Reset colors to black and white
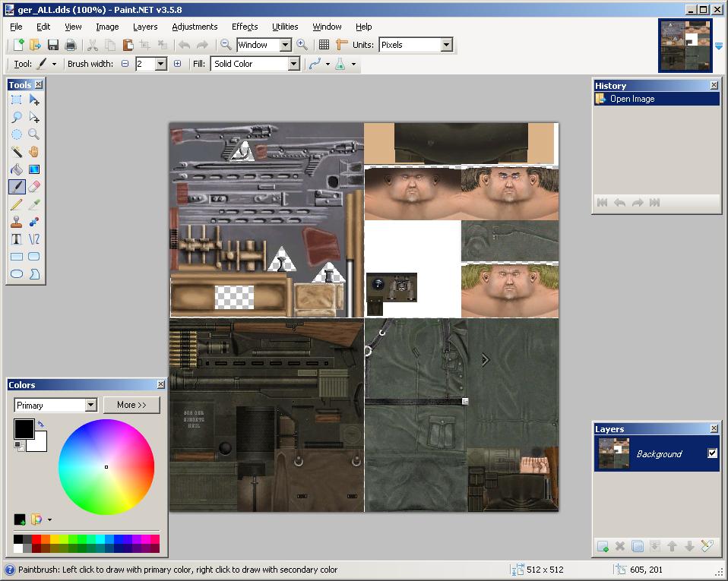The width and height of the screenshot is (728, 581). click(19, 446)
